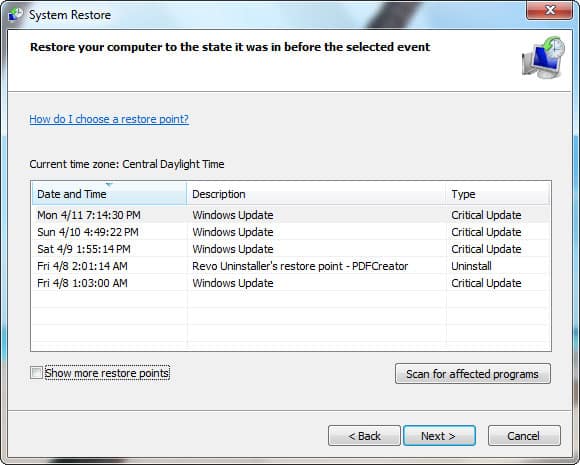Image resolution: width=580 pixels, height=465 pixels.
Task: Close the System Restore window
Action: [550, 10]
